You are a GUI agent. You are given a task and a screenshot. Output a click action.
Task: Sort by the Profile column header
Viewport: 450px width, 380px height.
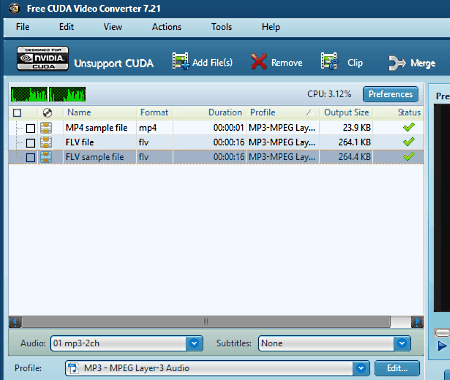coord(283,112)
